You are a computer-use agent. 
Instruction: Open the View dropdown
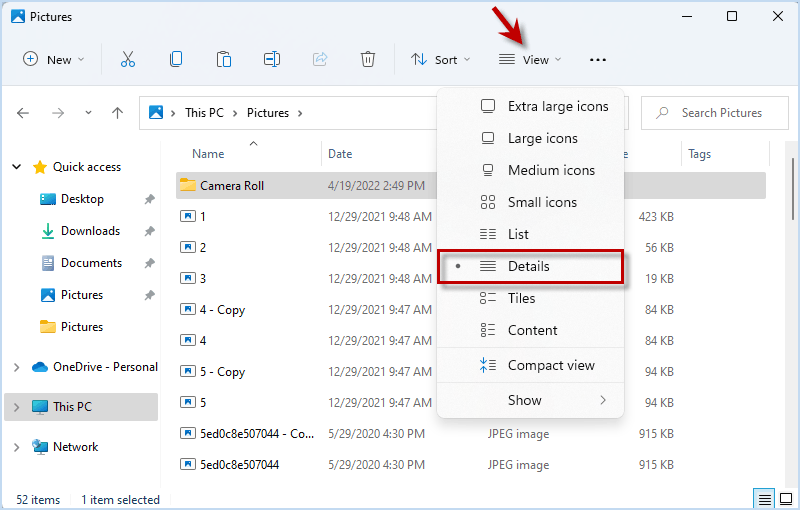click(x=530, y=60)
